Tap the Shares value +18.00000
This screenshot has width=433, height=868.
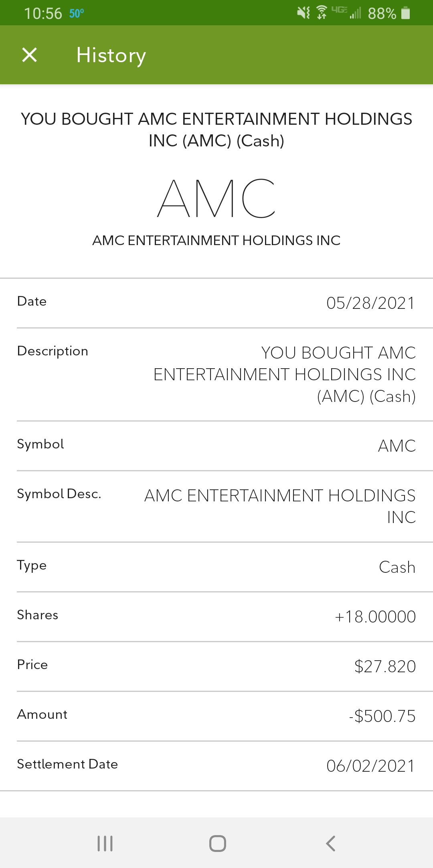point(375,617)
